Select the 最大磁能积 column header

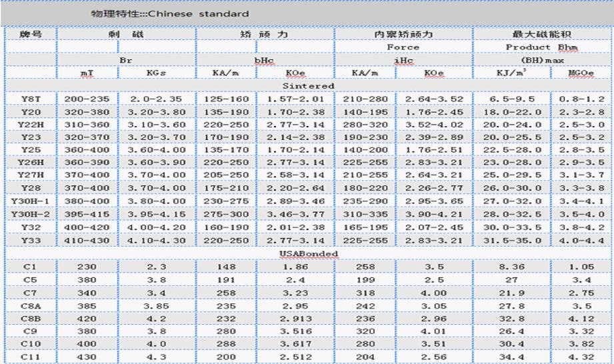(x=541, y=34)
